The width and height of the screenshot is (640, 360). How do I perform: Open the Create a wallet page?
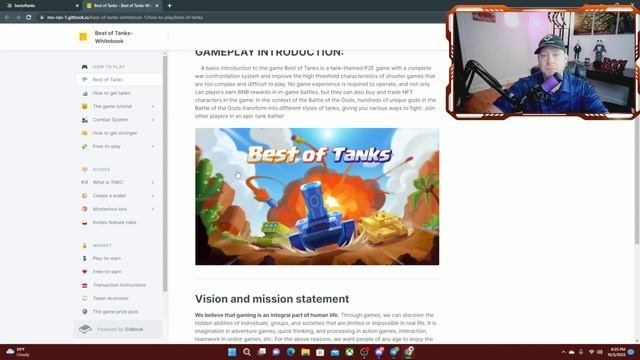(109, 196)
